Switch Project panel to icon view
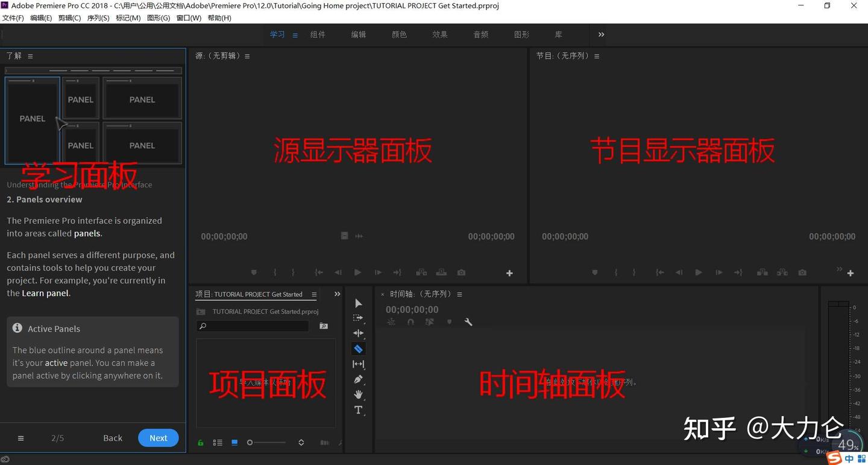The width and height of the screenshot is (868, 465). click(234, 443)
